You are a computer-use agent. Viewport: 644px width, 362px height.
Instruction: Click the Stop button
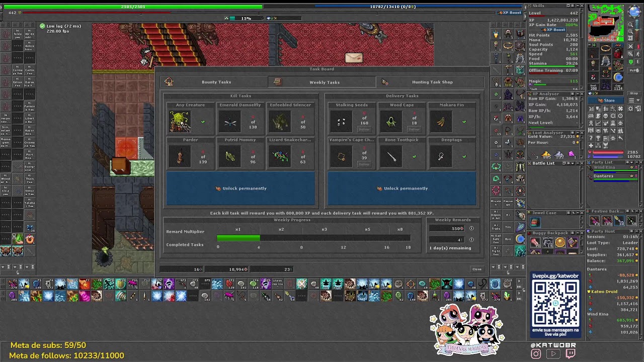[633, 93]
